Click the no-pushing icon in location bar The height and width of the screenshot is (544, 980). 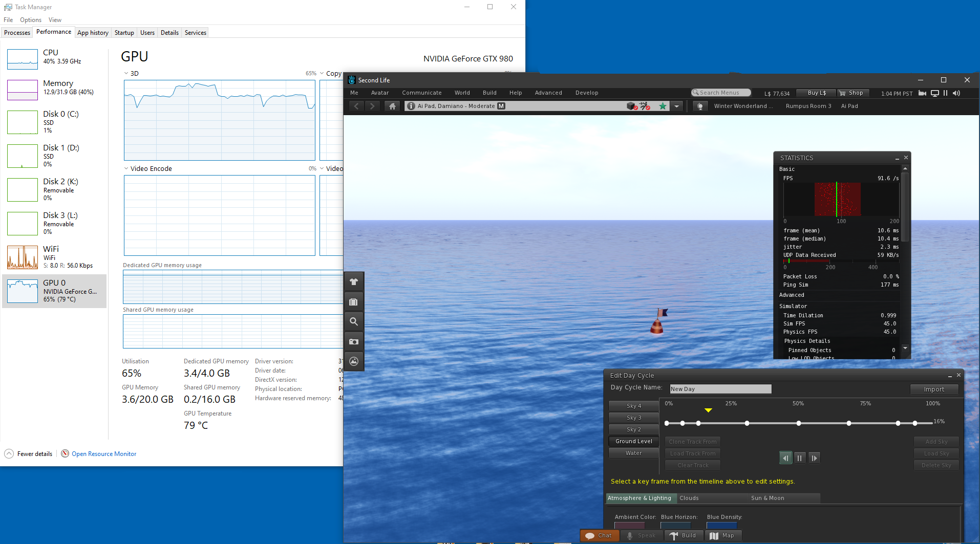pos(645,106)
